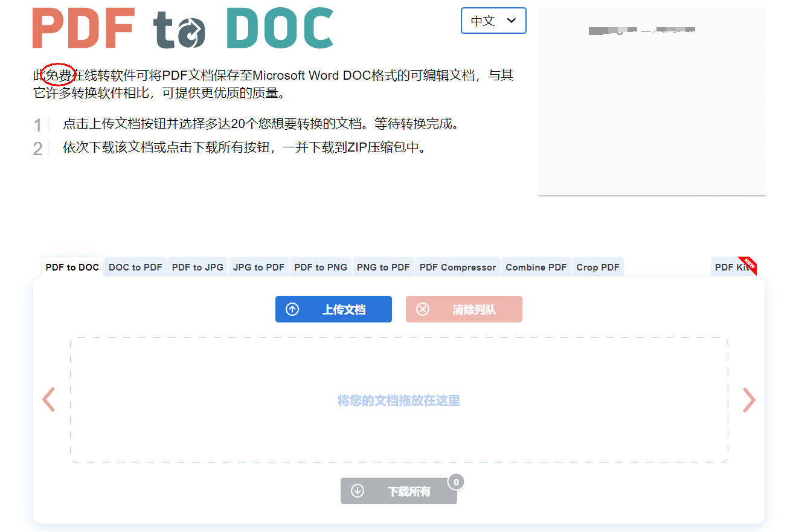
Task: Open the PNG to PDF tab
Action: click(384, 267)
